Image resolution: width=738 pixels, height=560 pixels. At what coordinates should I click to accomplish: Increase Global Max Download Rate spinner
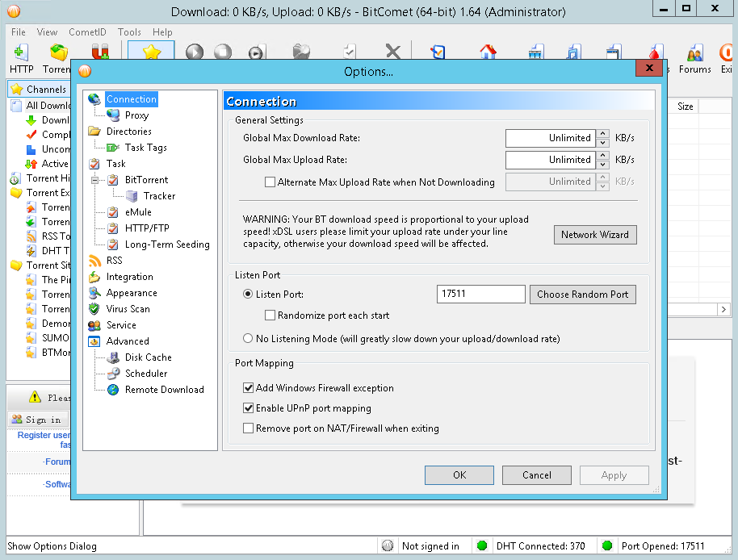pyautogui.click(x=603, y=133)
